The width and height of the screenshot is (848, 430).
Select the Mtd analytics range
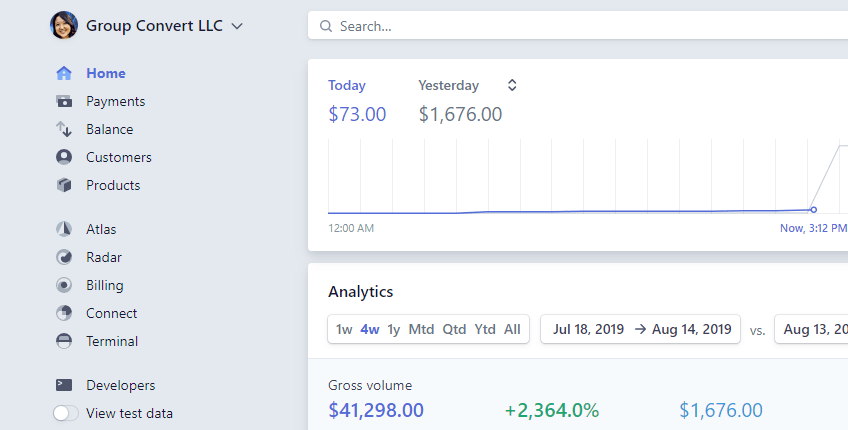tap(421, 329)
